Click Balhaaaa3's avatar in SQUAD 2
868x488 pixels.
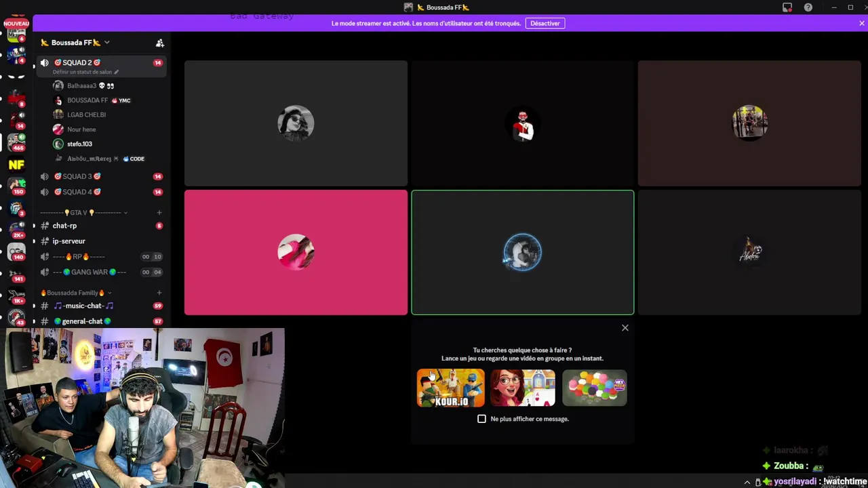point(58,85)
